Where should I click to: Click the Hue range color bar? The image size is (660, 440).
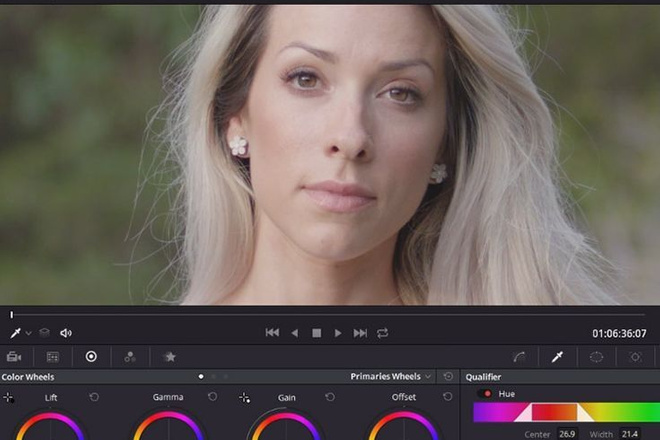point(567,412)
